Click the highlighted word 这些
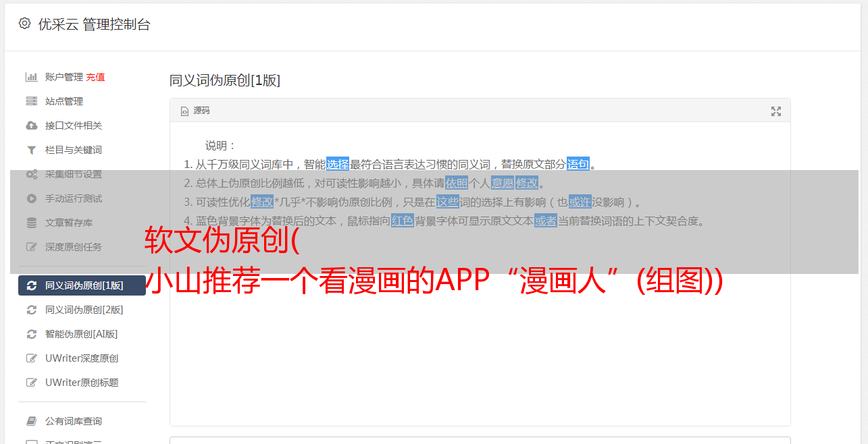868x444 pixels. click(447, 201)
